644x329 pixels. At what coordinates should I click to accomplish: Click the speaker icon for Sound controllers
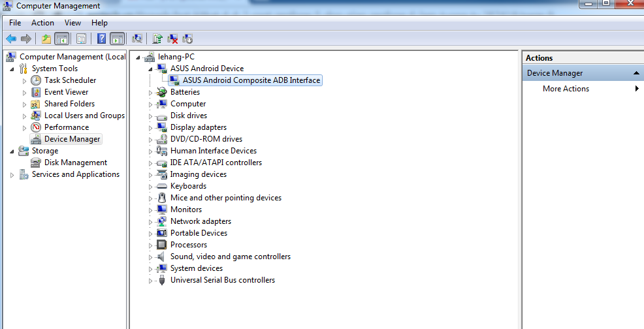pyautogui.click(x=162, y=257)
